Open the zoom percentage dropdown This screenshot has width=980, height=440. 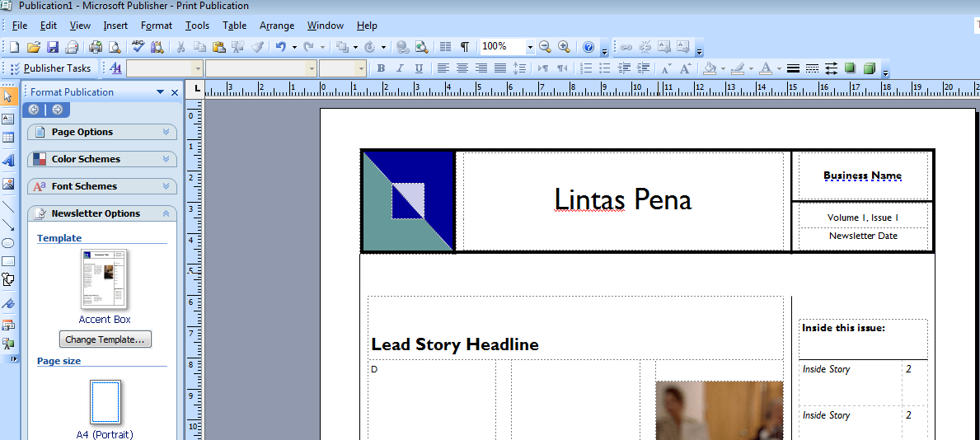click(530, 47)
